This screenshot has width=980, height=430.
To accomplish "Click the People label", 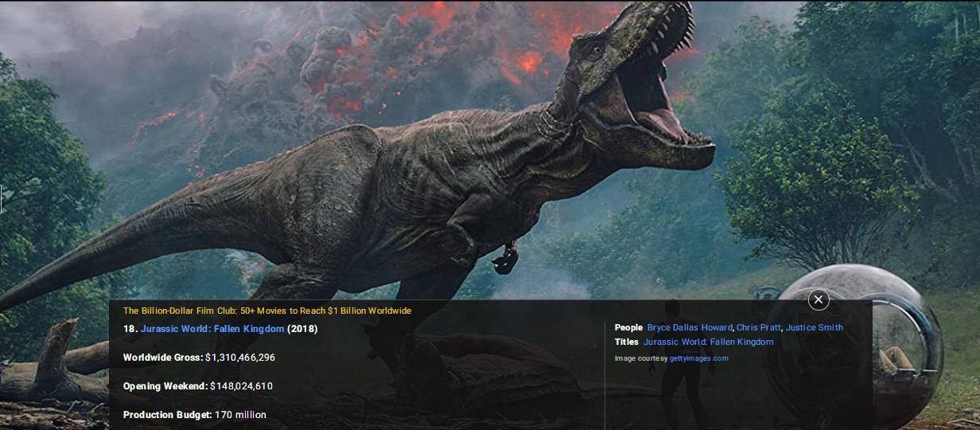I will [628, 327].
